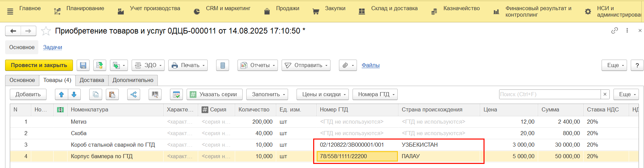The image size is (644, 168).
Task: Expand the Номера ГТД dropdown
Action: tap(375, 94)
